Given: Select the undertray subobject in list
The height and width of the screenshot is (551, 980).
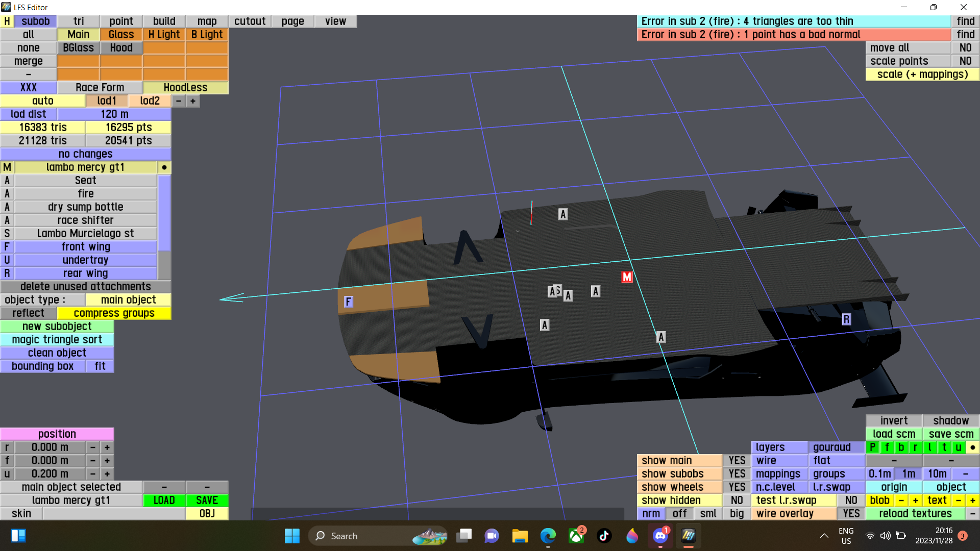Looking at the screenshot, I should pyautogui.click(x=85, y=260).
